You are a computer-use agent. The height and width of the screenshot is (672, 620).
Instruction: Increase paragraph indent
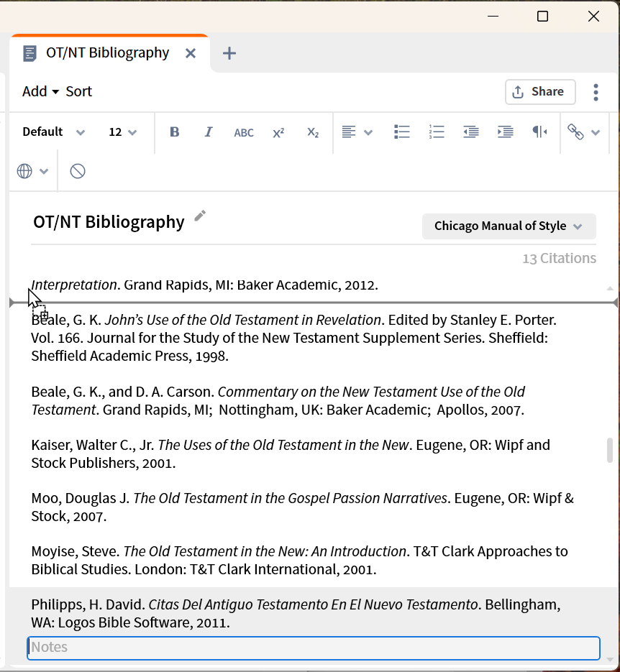pos(505,132)
